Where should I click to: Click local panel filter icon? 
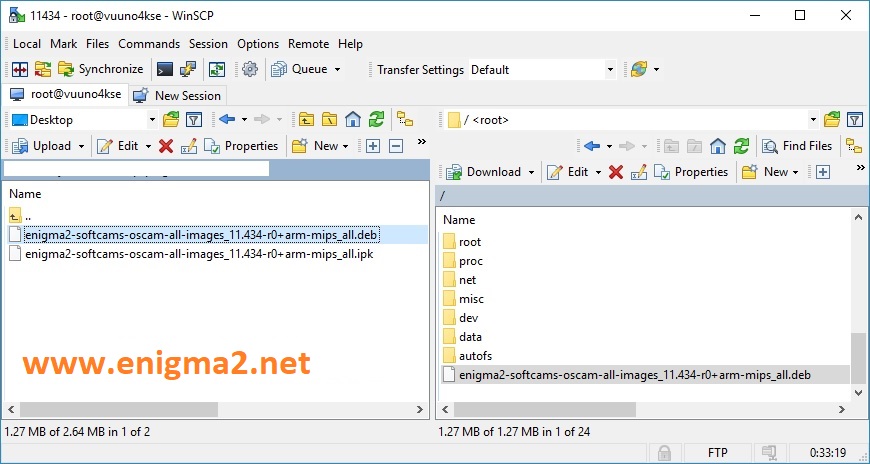coord(194,119)
